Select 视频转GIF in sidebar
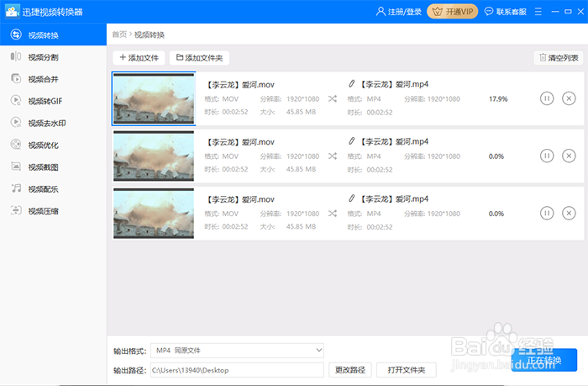The image size is (588, 386). (45, 101)
